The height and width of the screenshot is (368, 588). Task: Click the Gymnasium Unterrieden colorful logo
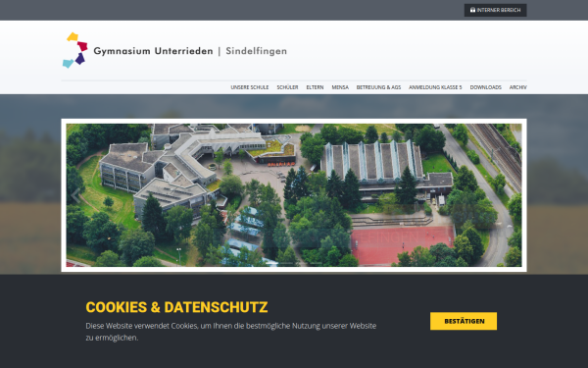(75, 50)
